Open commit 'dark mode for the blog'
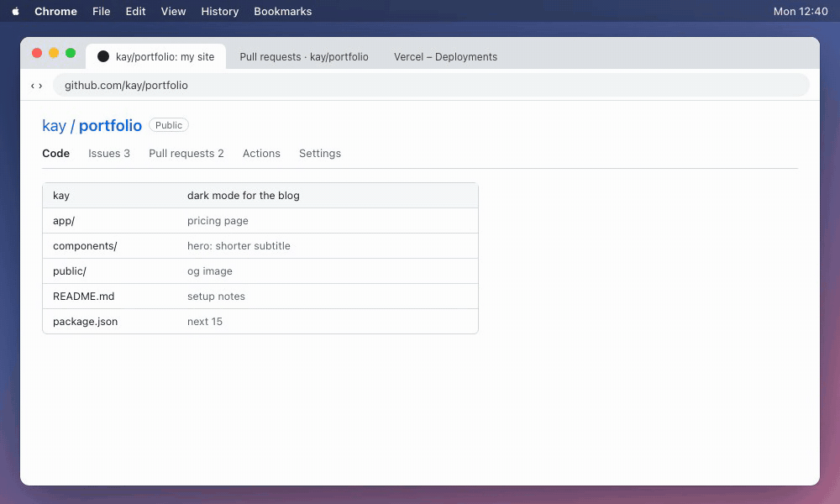840x504 pixels. pyautogui.click(x=244, y=196)
